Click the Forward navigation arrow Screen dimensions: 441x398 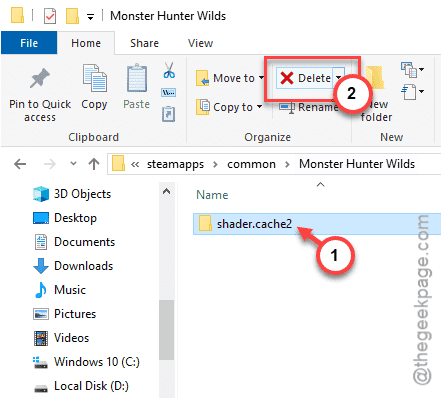(50, 164)
